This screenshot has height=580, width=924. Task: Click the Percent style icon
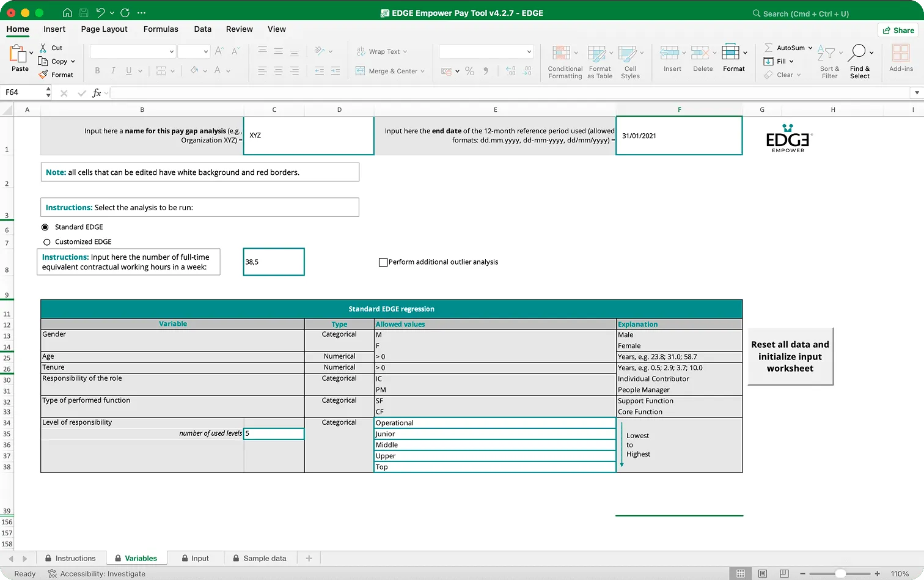point(469,71)
